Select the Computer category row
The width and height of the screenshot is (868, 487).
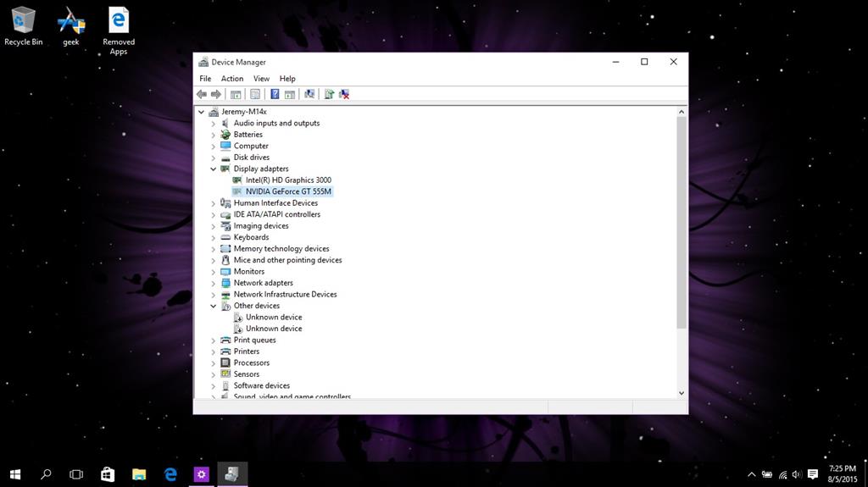tap(251, 146)
